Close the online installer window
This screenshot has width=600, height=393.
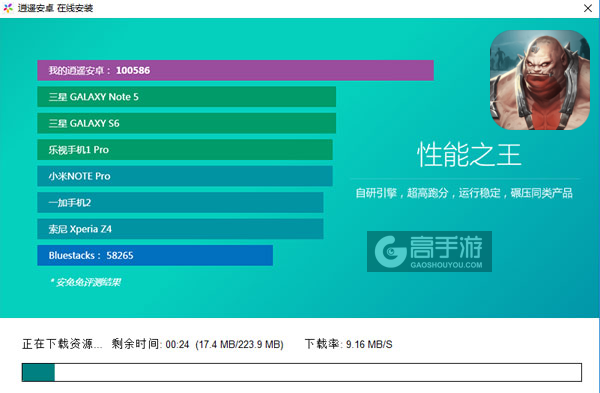pyautogui.click(x=588, y=8)
